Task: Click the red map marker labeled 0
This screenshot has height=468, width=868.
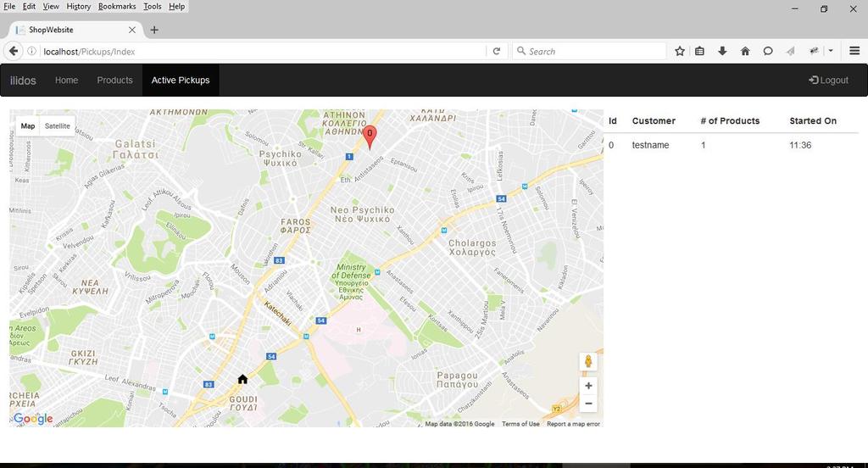Action: (370, 136)
